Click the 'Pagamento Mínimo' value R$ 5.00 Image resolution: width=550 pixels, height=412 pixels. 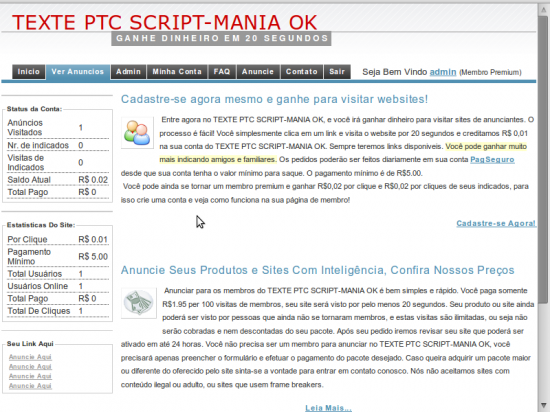coord(93,257)
